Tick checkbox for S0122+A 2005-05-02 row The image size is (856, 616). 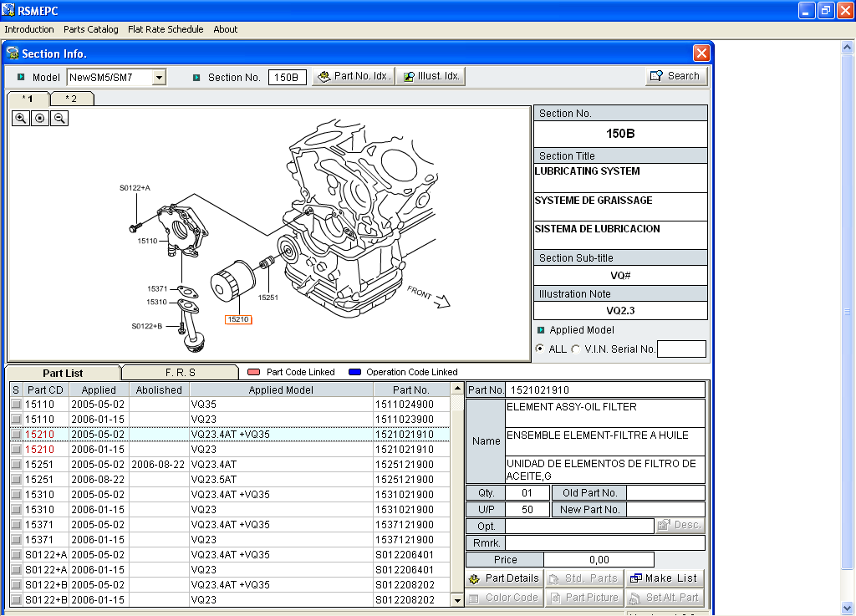(17, 555)
